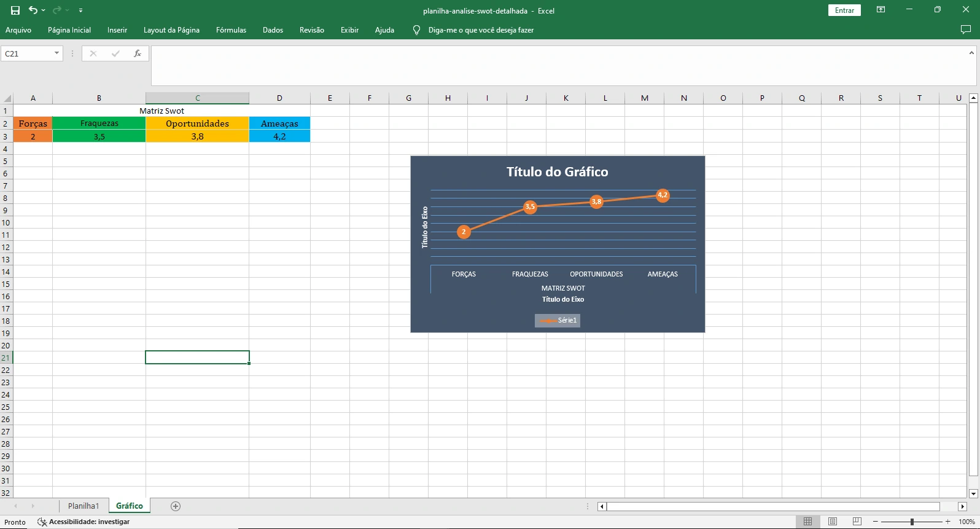
Task: Click the Ribbon Display Options icon
Action: click(881, 10)
